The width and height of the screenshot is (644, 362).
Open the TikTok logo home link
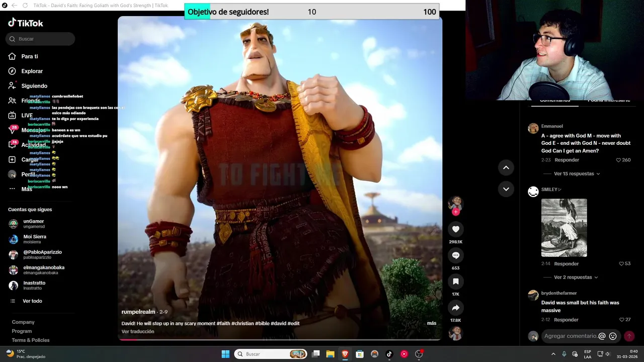[x=26, y=23]
